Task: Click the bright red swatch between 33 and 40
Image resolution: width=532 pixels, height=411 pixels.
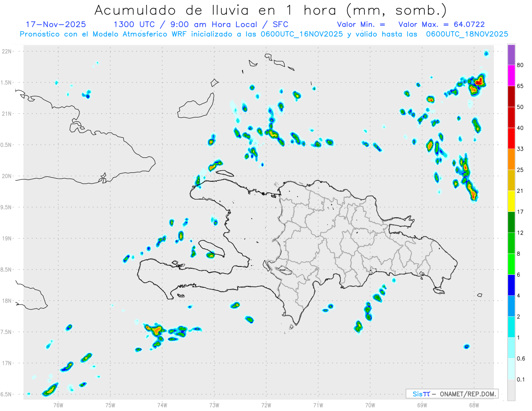Action: pos(511,138)
